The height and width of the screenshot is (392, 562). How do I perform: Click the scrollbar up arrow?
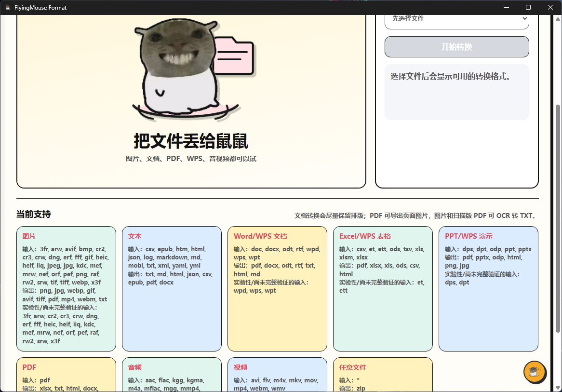(x=557, y=19)
